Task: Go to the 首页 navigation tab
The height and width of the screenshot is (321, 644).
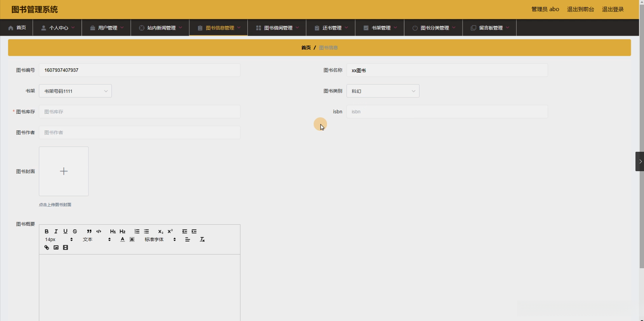Action: tap(17, 28)
